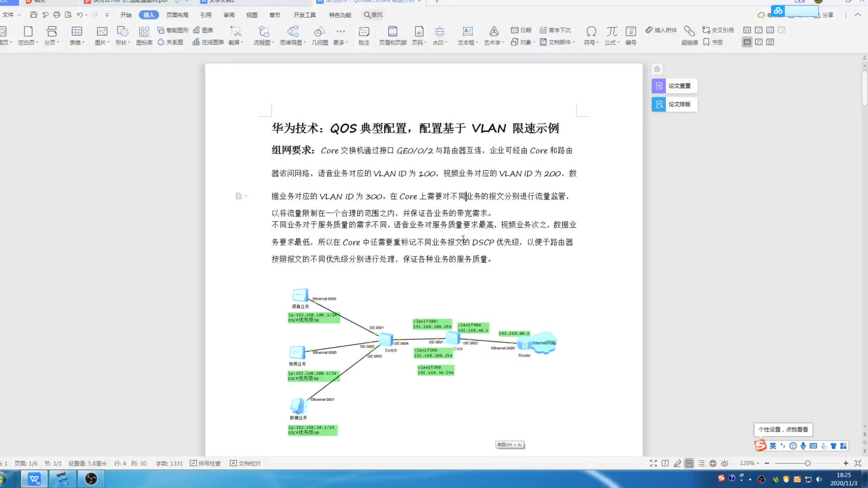
Task: Open the Shapes (形状) tool
Action: tap(123, 36)
